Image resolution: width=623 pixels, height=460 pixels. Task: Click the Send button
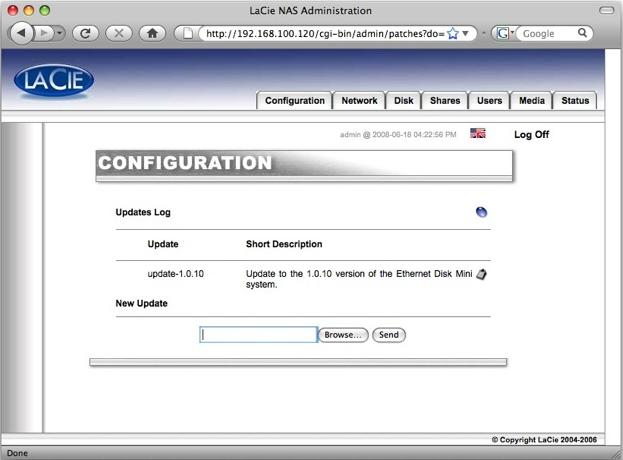coord(389,335)
